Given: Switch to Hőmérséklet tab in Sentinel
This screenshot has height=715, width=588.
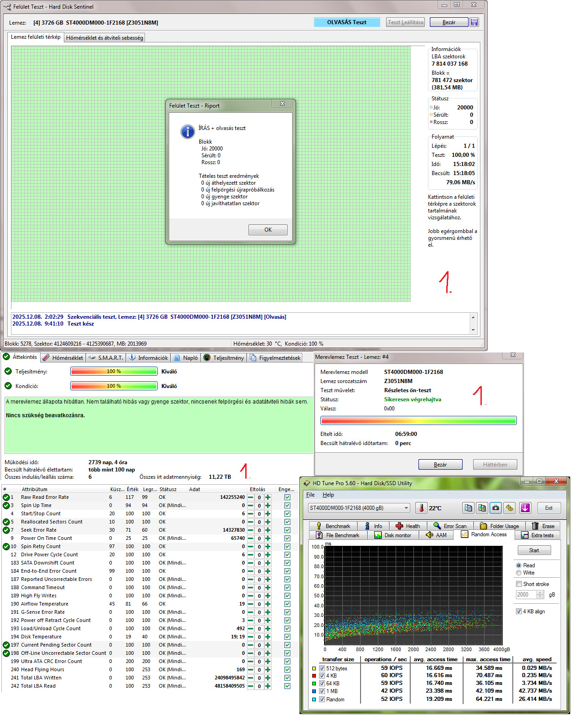Looking at the screenshot, I should 63,358.
